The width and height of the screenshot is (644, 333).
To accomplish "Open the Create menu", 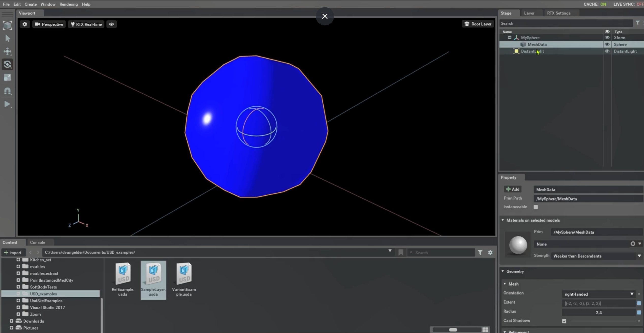I will [30, 4].
